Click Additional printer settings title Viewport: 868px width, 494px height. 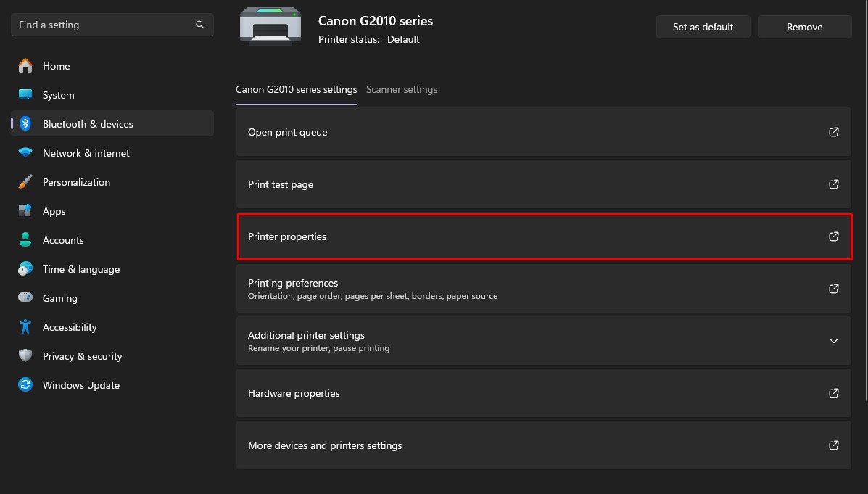pos(306,335)
